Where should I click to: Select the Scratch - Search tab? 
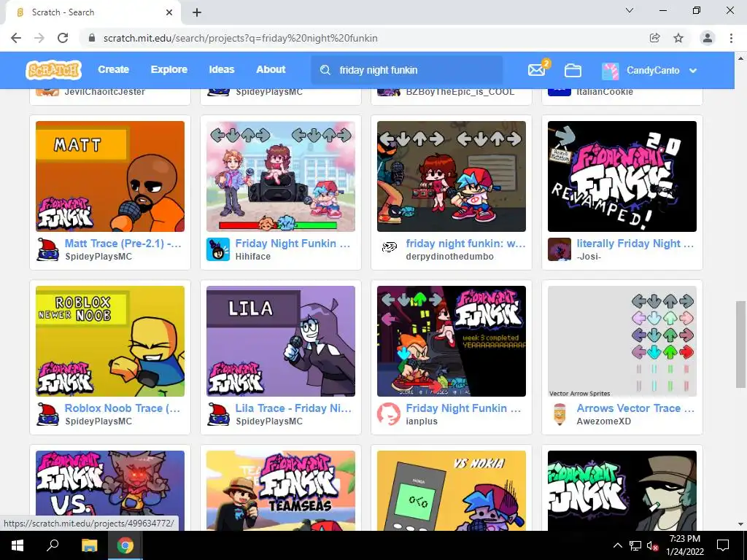tap(93, 12)
